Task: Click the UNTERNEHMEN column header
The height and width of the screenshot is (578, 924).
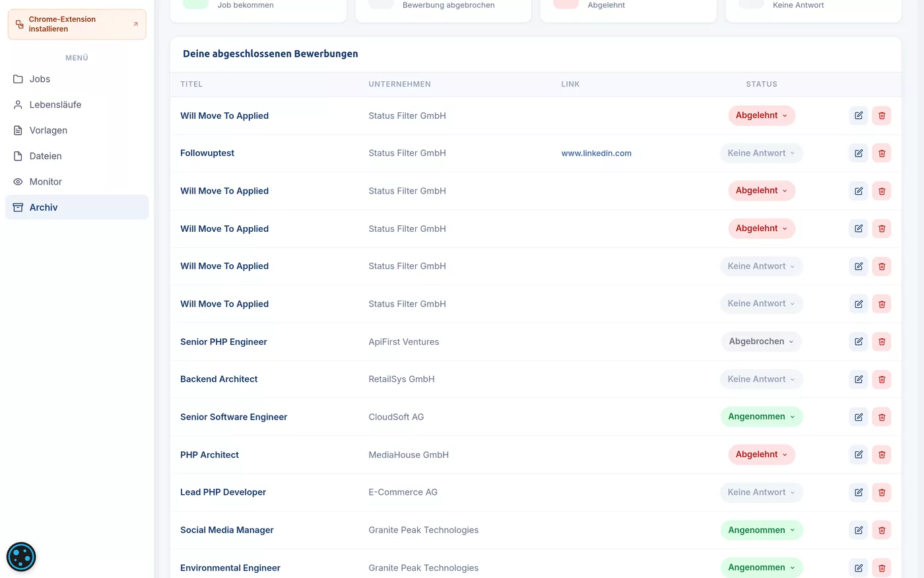Action: [x=400, y=85]
